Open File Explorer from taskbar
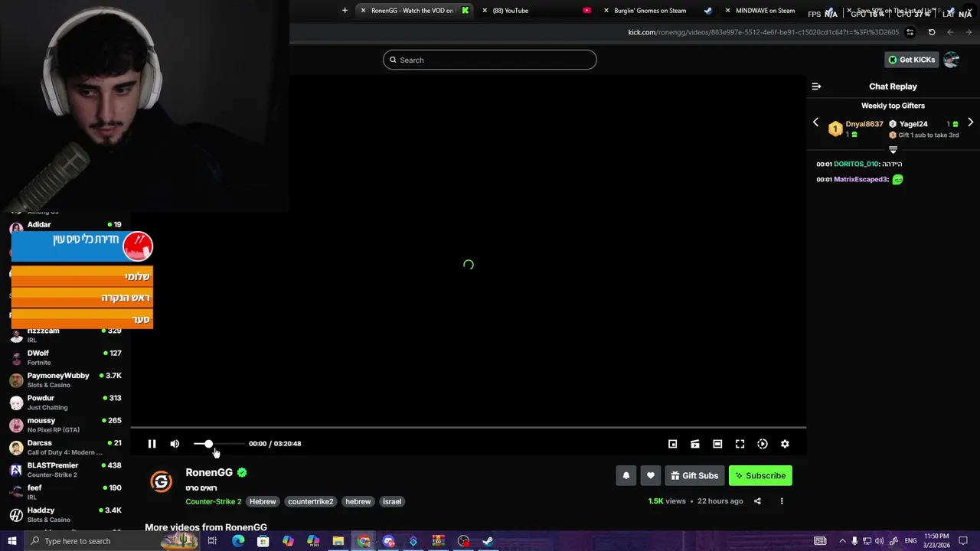The height and width of the screenshot is (551, 980). (338, 541)
